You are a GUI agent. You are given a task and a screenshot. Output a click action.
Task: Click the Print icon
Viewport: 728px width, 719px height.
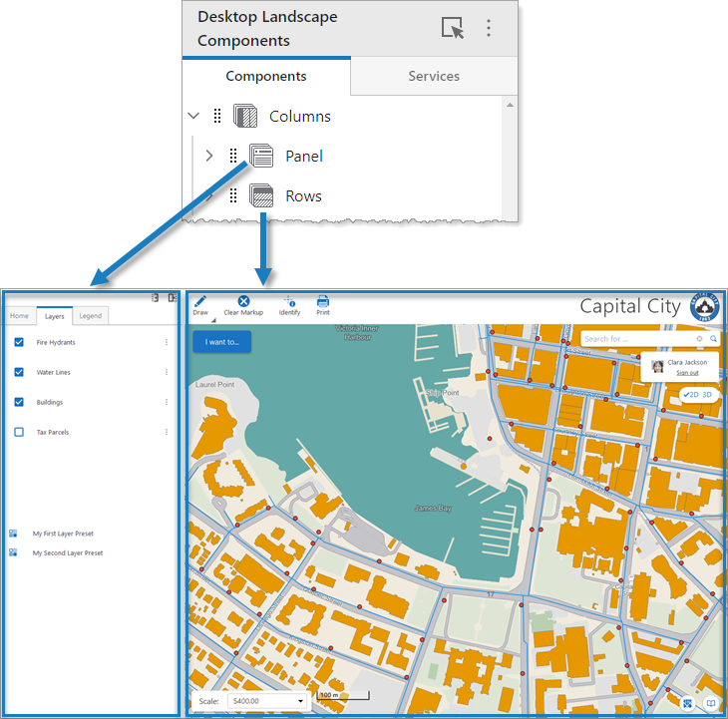(323, 301)
